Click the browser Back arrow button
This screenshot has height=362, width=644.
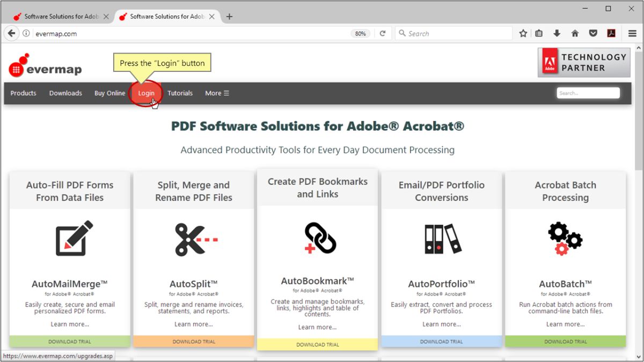(x=11, y=33)
